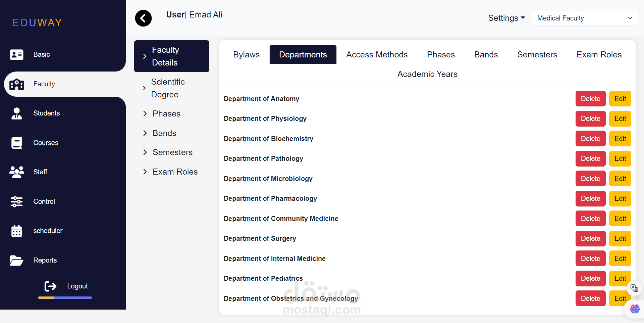Open the Reports folder icon
This screenshot has height=323, width=644.
point(16,260)
